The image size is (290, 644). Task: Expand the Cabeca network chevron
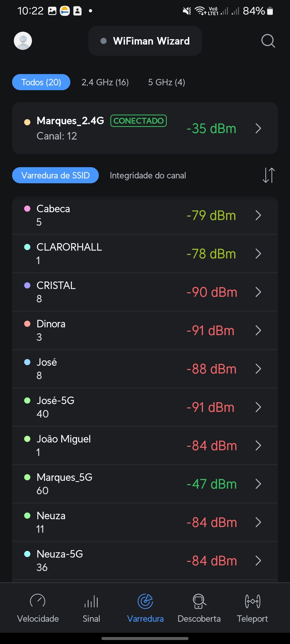click(x=258, y=215)
